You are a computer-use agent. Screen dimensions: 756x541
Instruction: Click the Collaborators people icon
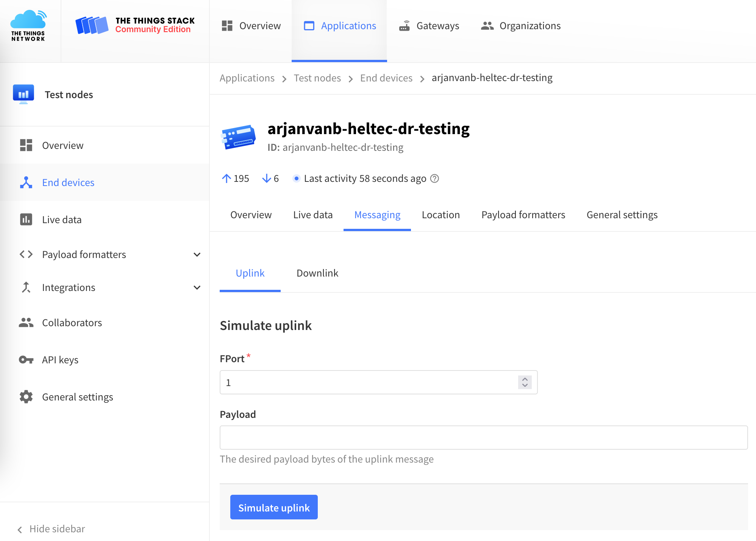tap(26, 322)
